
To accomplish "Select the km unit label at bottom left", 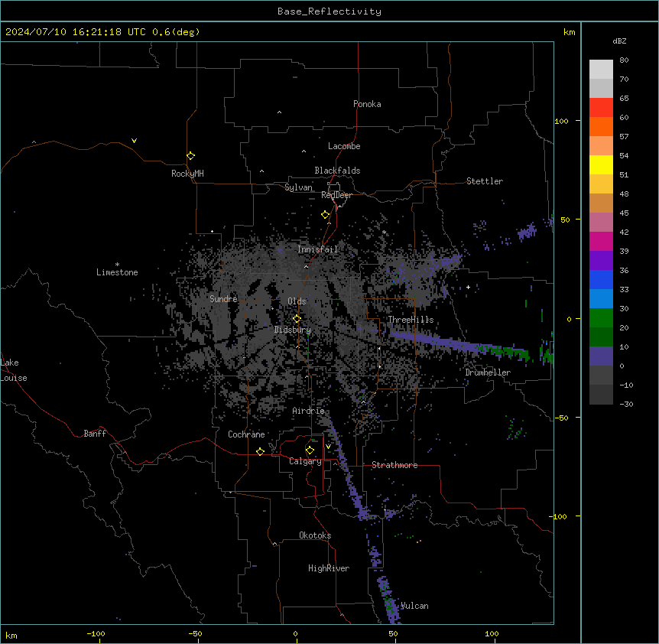I will point(11,635).
